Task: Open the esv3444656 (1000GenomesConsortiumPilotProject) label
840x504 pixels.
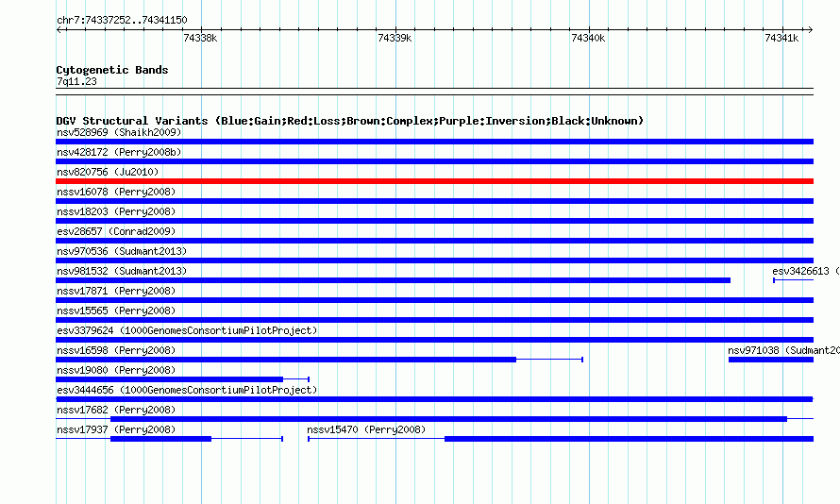Action: coord(187,390)
